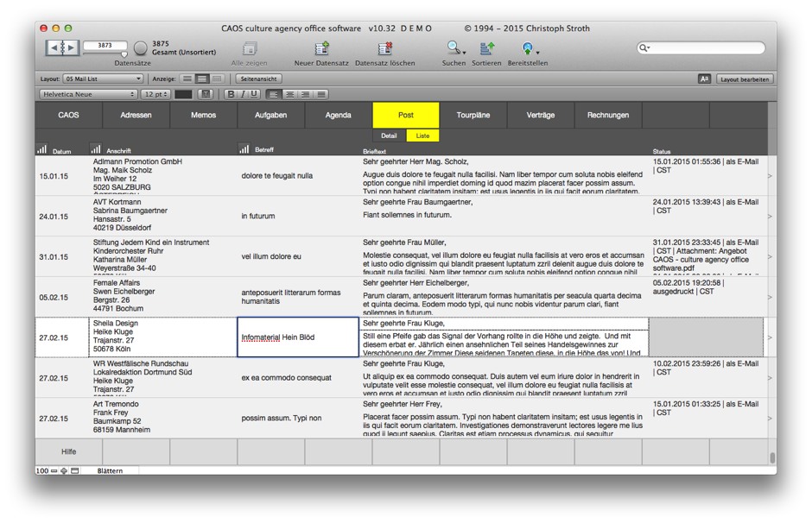Switch to the Verträge tab
This screenshot has height=523, width=812.
coord(541,115)
